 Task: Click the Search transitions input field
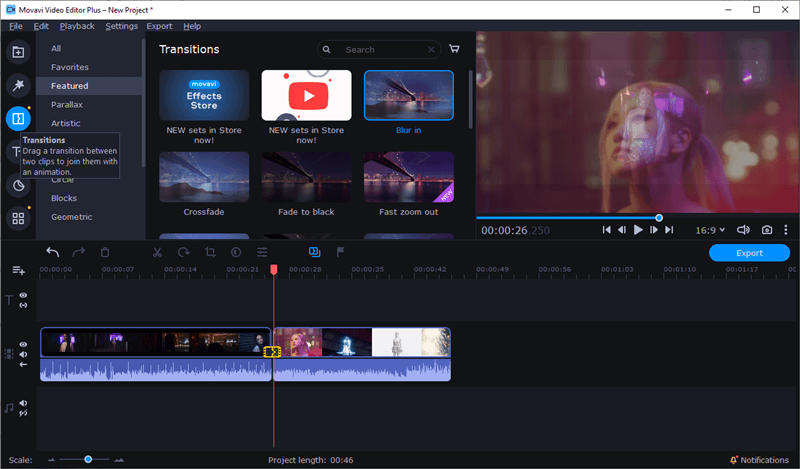(379, 50)
